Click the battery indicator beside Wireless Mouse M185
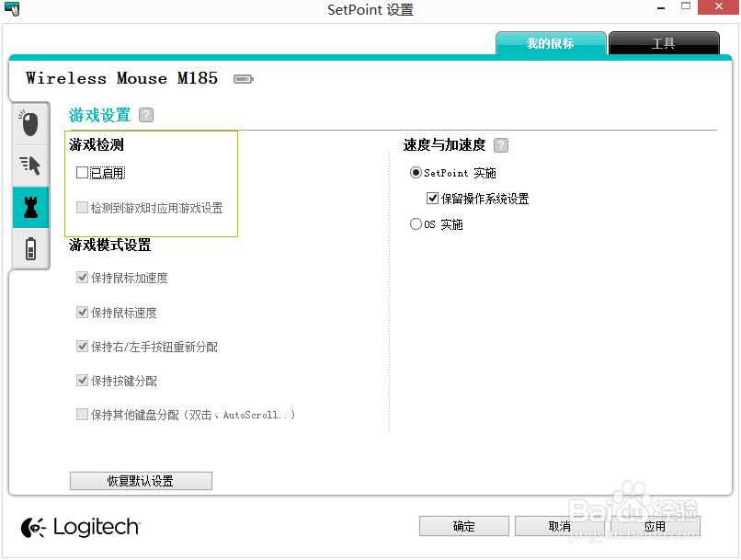Screen dimensions: 741x560 [244, 79]
